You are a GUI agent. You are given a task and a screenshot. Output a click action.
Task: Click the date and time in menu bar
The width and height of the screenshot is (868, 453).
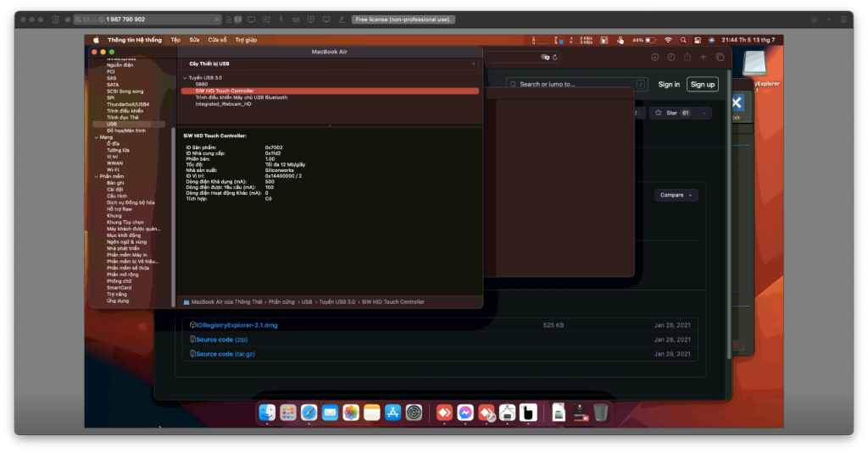[x=748, y=40]
